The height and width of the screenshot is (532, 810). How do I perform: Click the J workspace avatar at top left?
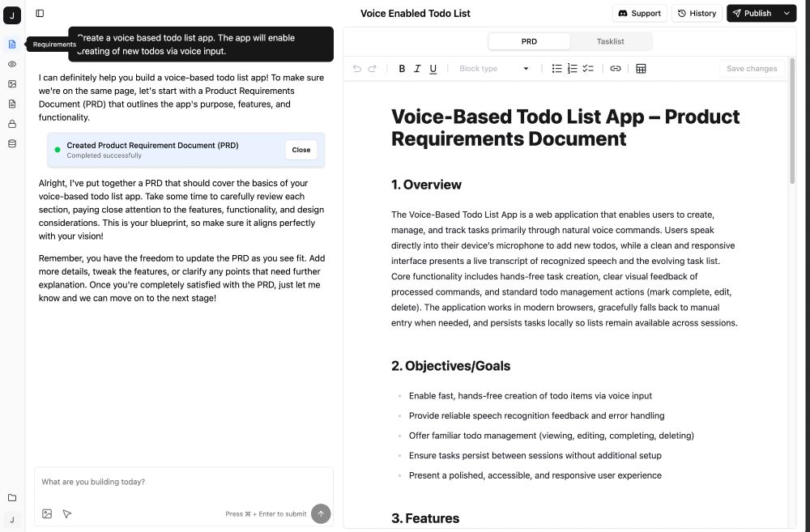[12, 15]
